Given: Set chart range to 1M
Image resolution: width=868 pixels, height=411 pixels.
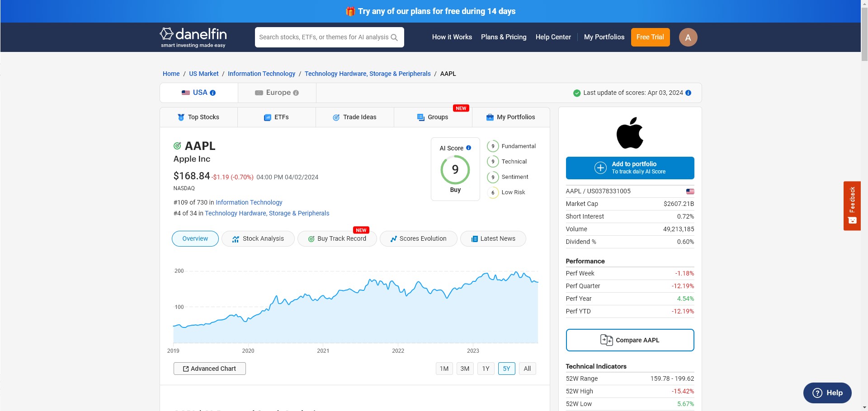Looking at the screenshot, I should click(x=444, y=369).
